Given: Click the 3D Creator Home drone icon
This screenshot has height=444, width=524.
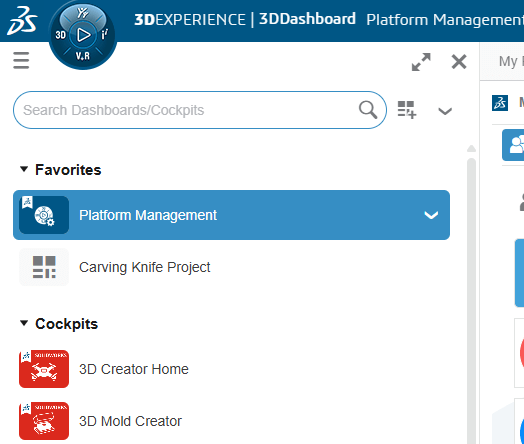Looking at the screenshot, I should pyautogui.click(x=44, y=369).
